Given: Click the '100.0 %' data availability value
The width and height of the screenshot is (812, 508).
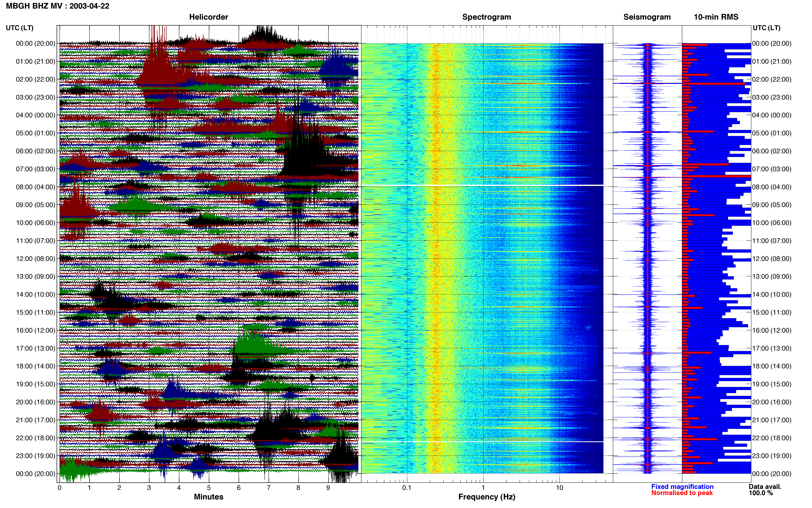Looking at the screenshot, I should point(761,493).
